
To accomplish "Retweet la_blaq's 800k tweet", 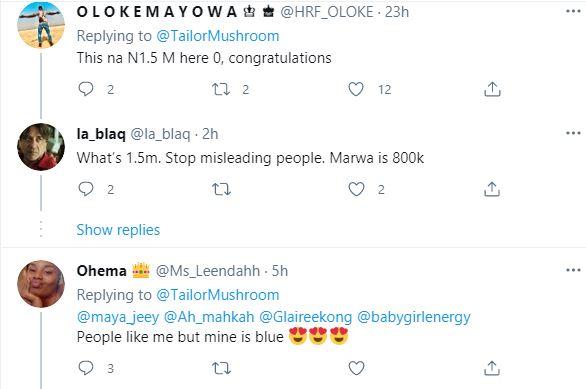I will (221, 189).
